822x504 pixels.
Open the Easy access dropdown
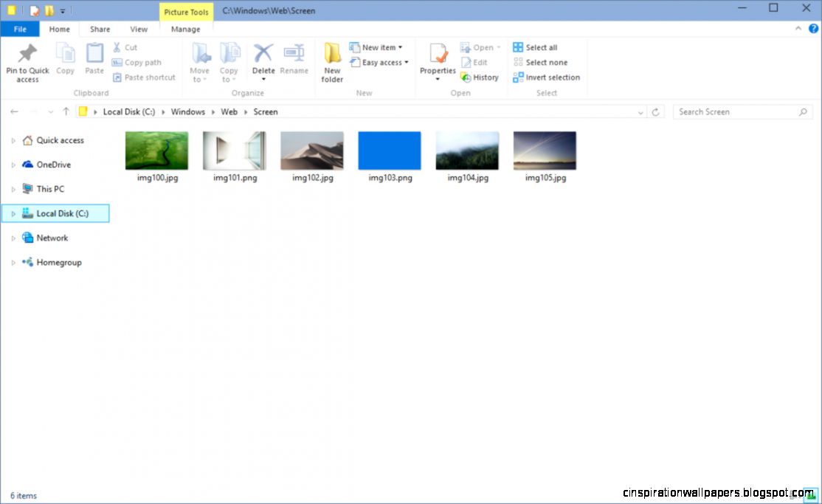click(379, 62)
